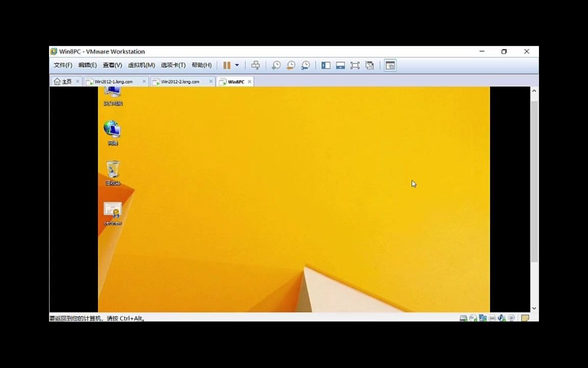
Task: Click the virtual hard disk status icon
Action: click(x=463, y=318)
